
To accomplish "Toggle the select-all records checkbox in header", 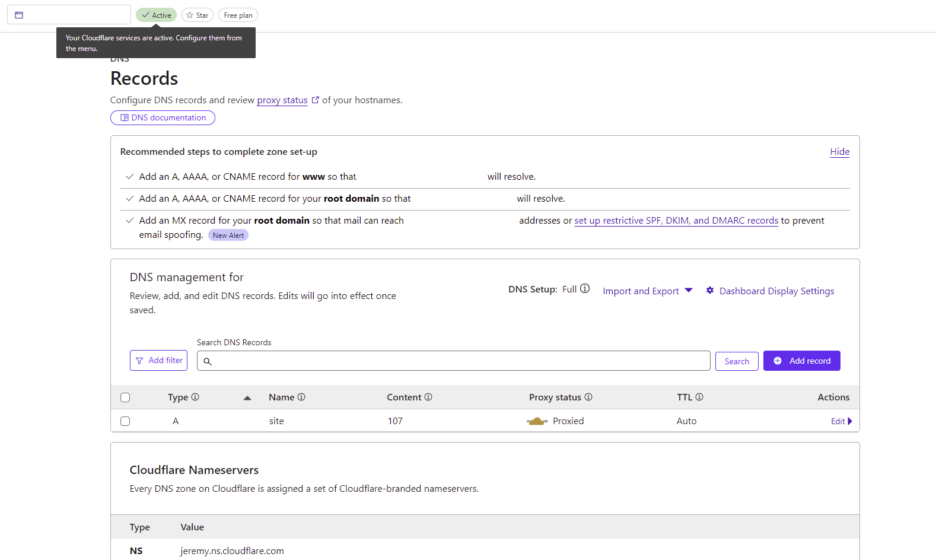I will (x=125, y=397).
